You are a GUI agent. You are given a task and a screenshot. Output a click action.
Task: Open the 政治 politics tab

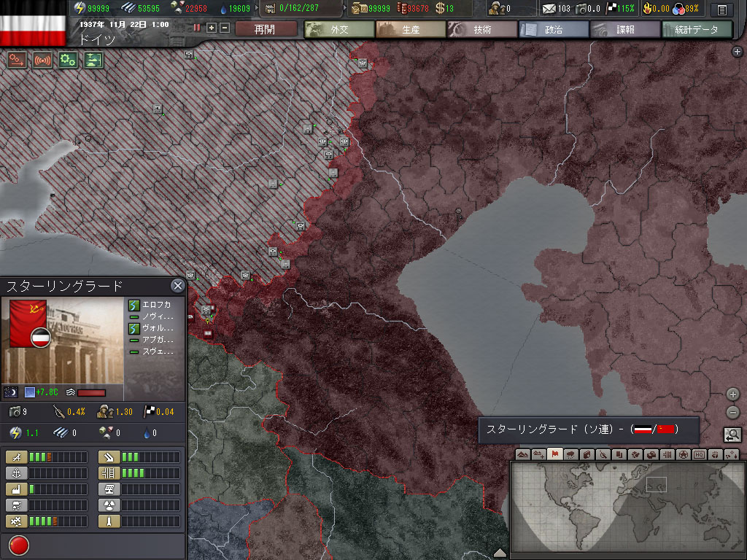(553, 29)
